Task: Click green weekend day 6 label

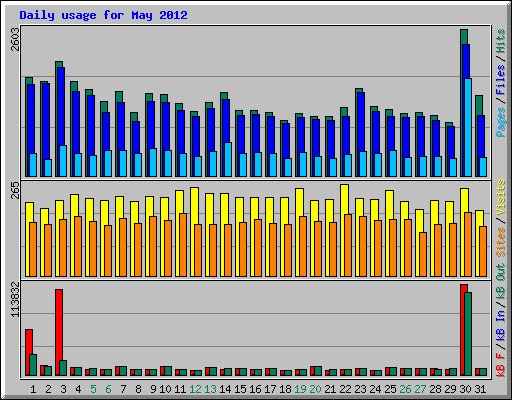Action: [x=108, y=389]
